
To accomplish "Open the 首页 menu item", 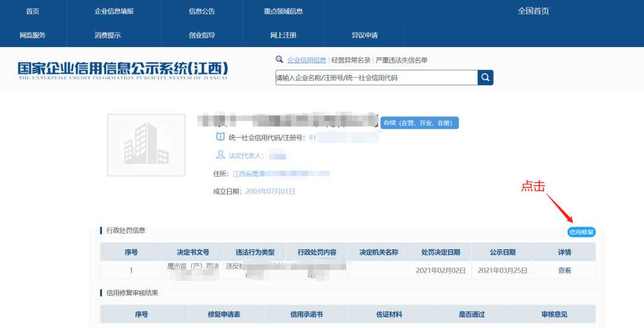I will (x=33, y=11).
